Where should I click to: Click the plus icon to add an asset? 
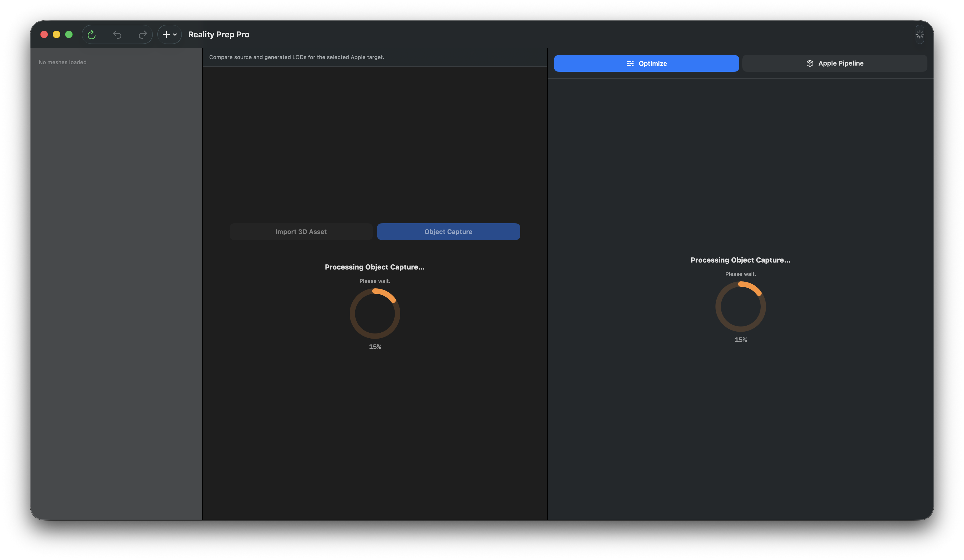click(x=166, y=34)
